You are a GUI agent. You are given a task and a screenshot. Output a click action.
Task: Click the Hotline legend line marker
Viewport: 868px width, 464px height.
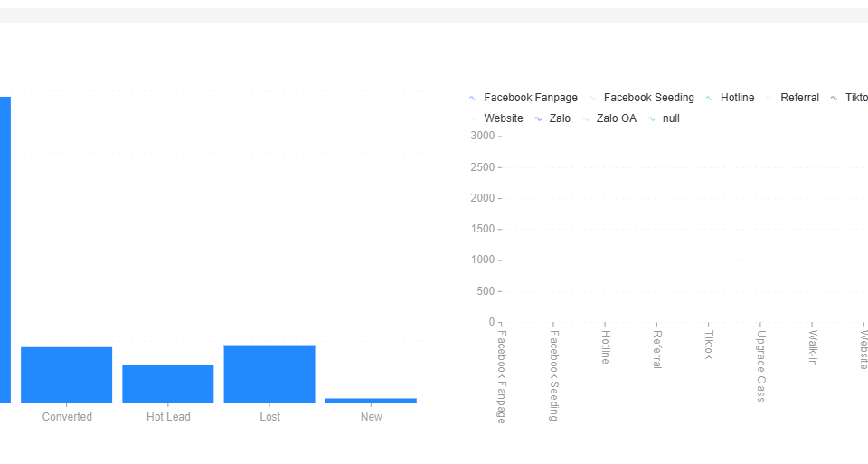(710, 98)
